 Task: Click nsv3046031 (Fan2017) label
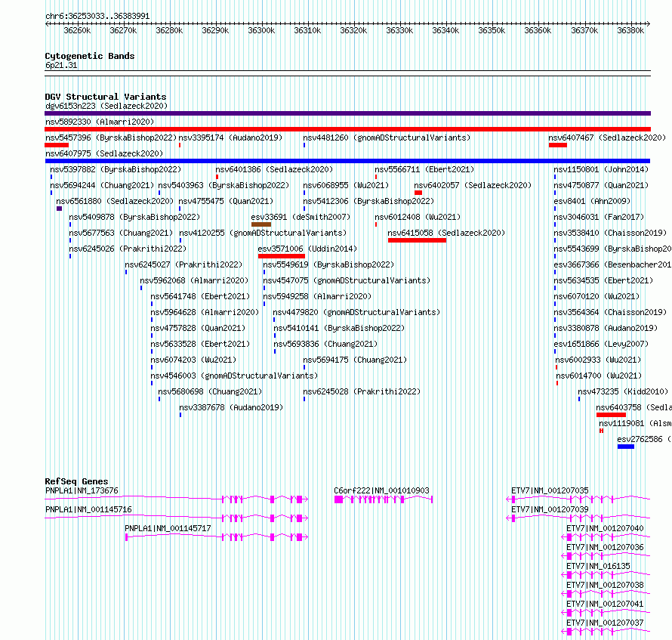[x=599, y=217]
